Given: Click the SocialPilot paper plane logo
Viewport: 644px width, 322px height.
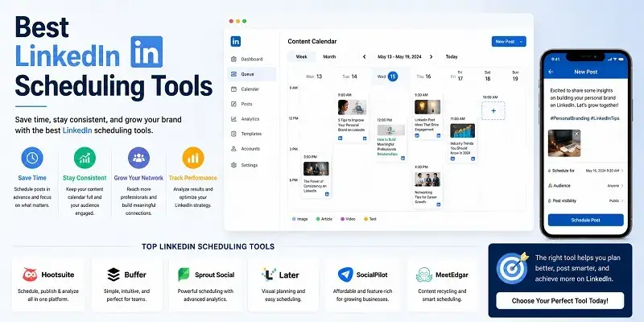Looking at the screenshot, I should (345, 275).
